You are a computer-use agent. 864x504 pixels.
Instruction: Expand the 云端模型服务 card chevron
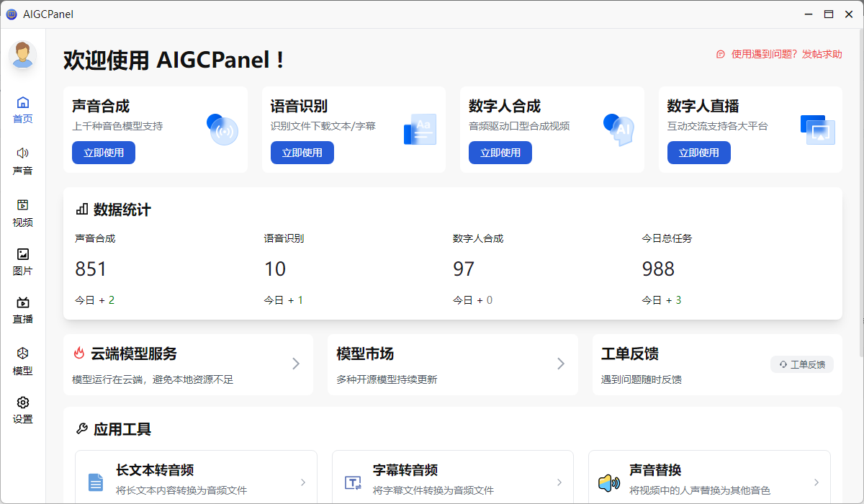click(296, 364)
